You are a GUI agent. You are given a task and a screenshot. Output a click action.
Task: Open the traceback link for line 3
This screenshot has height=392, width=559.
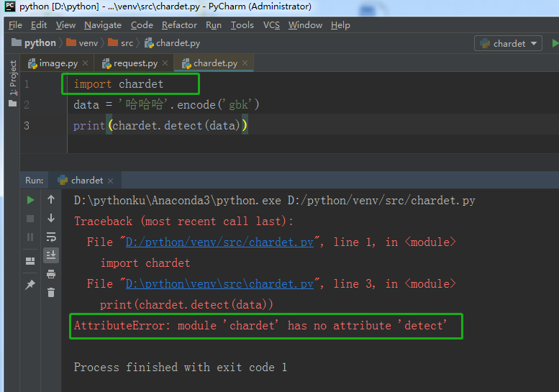point(219,284)
